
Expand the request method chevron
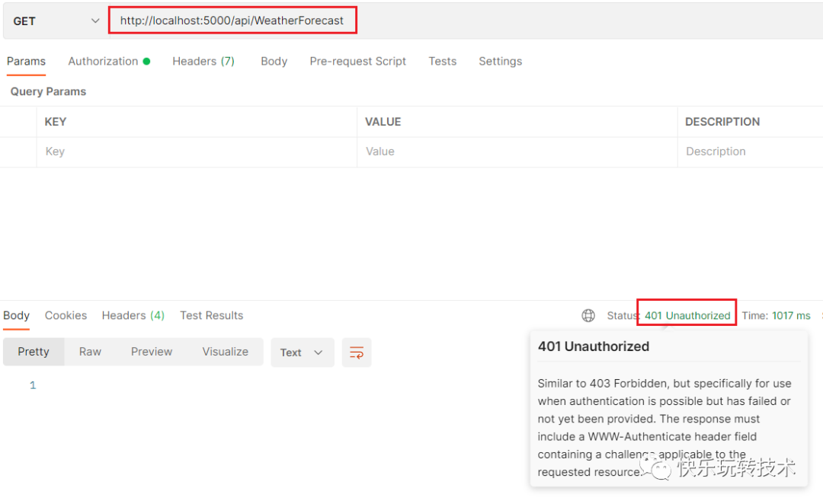94,21
